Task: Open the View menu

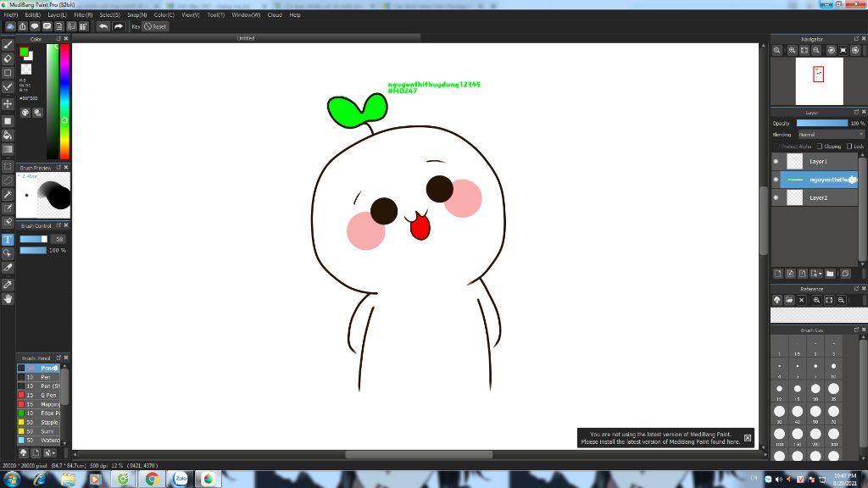Action: point(191,15)
